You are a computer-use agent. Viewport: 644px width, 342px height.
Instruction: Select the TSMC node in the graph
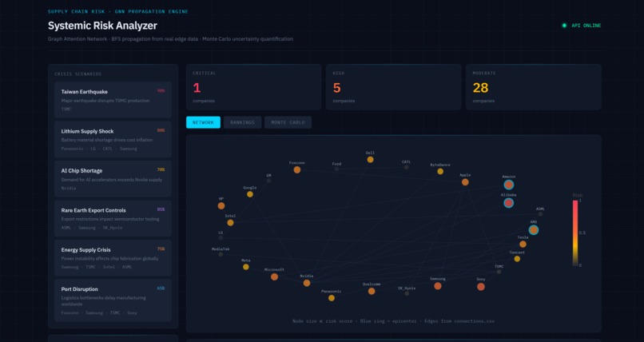point(499,272)
